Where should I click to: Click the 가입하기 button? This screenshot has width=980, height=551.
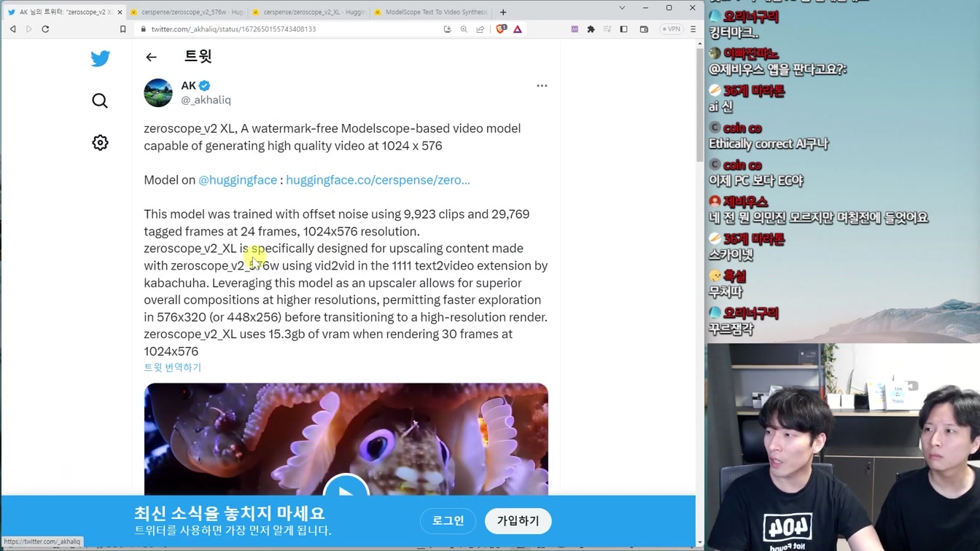coord(518,521)
